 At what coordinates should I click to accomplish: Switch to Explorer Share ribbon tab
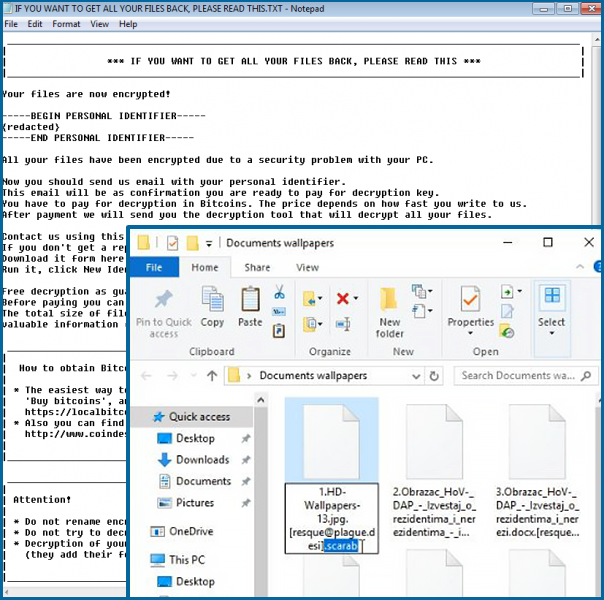coord(257,267)
